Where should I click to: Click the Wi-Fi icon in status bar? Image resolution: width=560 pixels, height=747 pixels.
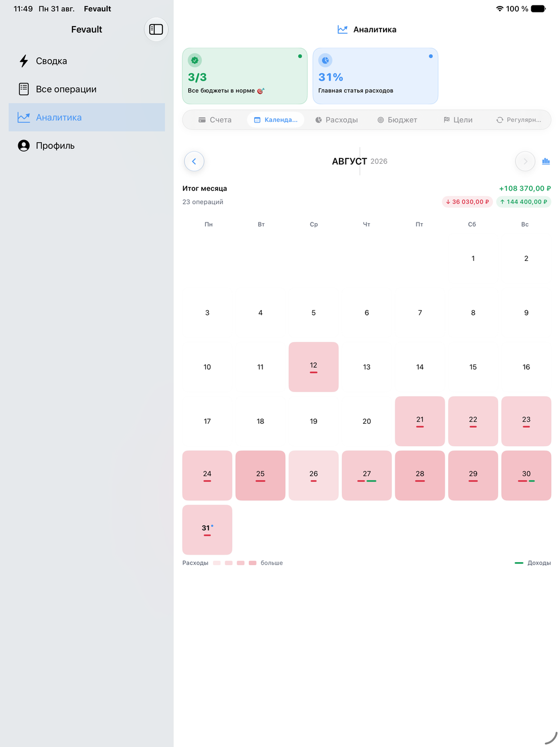pyautogui.click(x=500, y=9)
